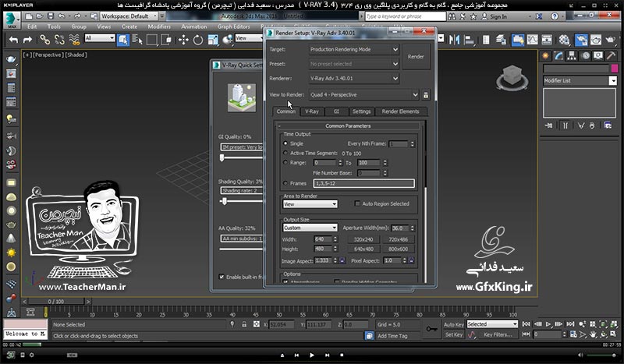Click the 3ds Max application button
624x364 pixels.
click(12, 20)
